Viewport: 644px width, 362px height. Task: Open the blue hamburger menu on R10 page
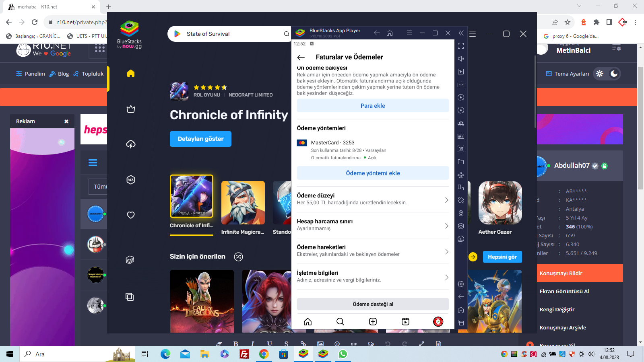pyautogui.click(x=93, y=162)
